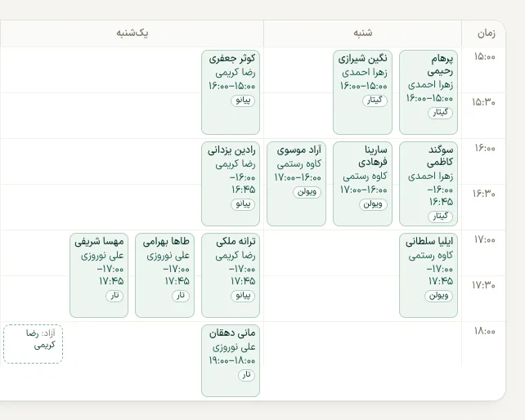
Task: Click تار tag on طاها بهرامی card
Action: coord(181,296)
